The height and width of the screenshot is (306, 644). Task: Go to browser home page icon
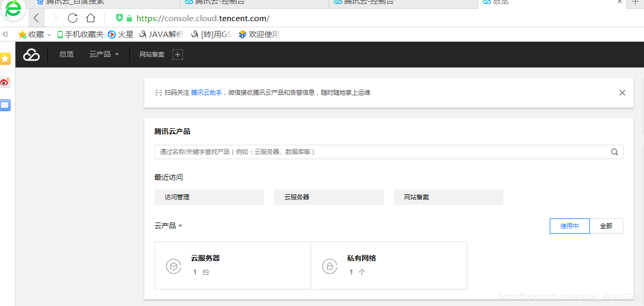coord(91,19)
